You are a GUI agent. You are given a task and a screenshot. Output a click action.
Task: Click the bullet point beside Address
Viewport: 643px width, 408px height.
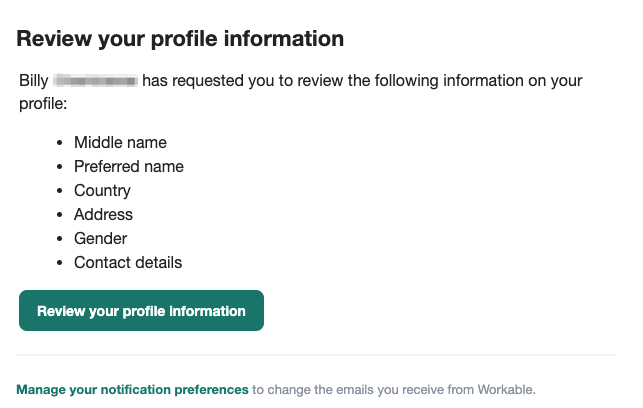coord(61,215)
